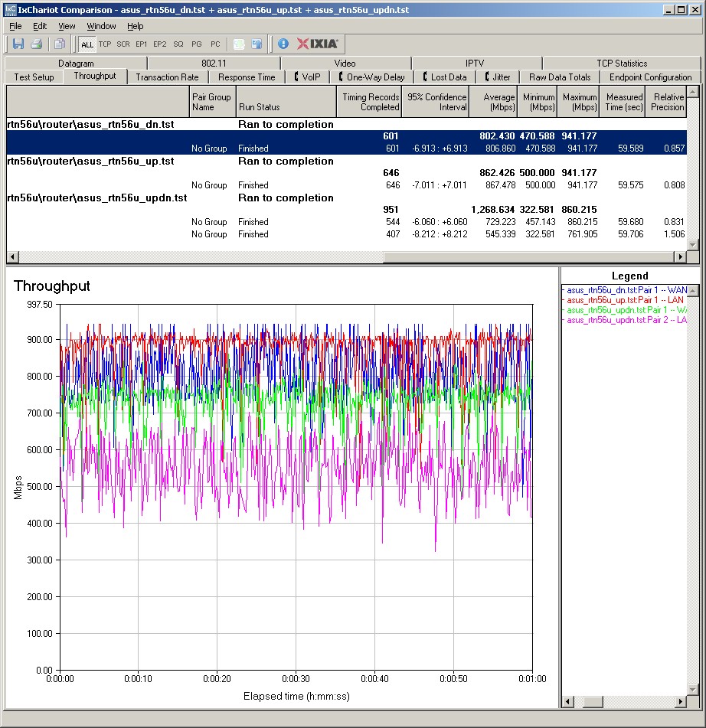Select the asus_rtn56u_up.tst legend entry
The width and height of the screenshot is (706, 728).
(x=624, y=300)
